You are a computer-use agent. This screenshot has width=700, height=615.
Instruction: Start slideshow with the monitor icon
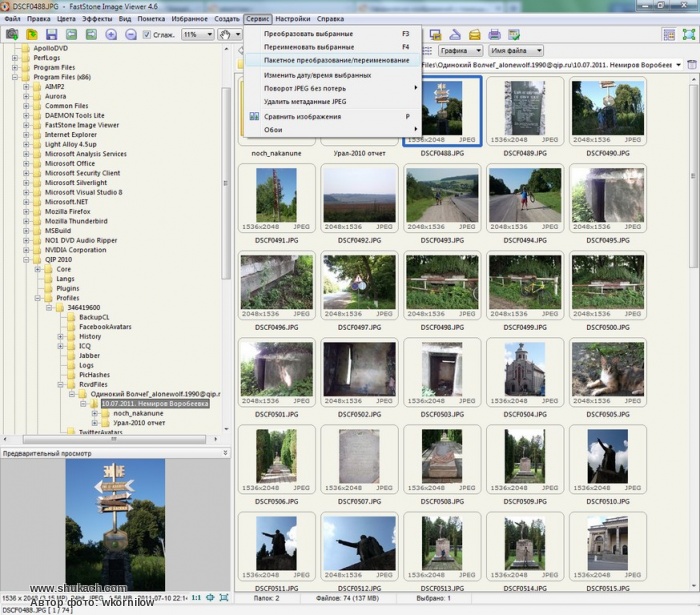coord(435,34)
